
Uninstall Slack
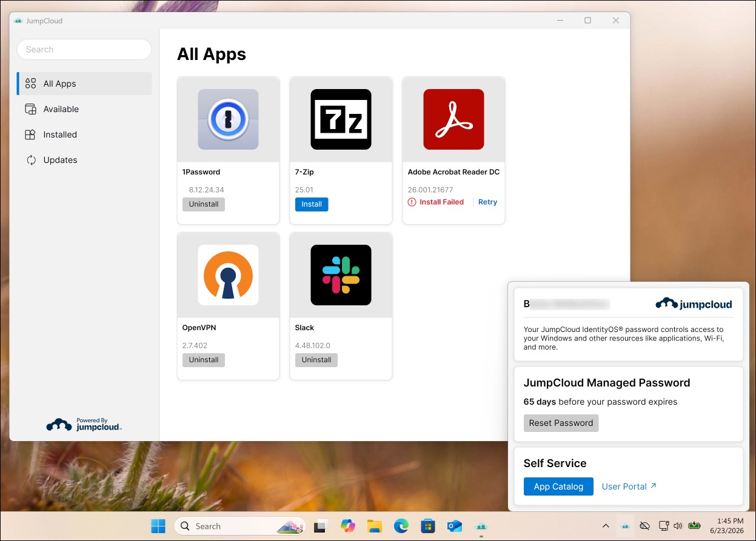point(316,360)
